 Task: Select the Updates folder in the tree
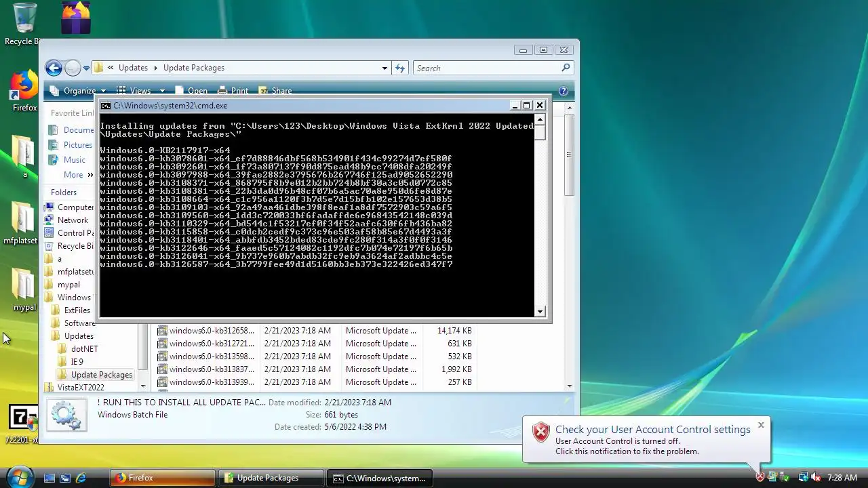tap(73, 336)
